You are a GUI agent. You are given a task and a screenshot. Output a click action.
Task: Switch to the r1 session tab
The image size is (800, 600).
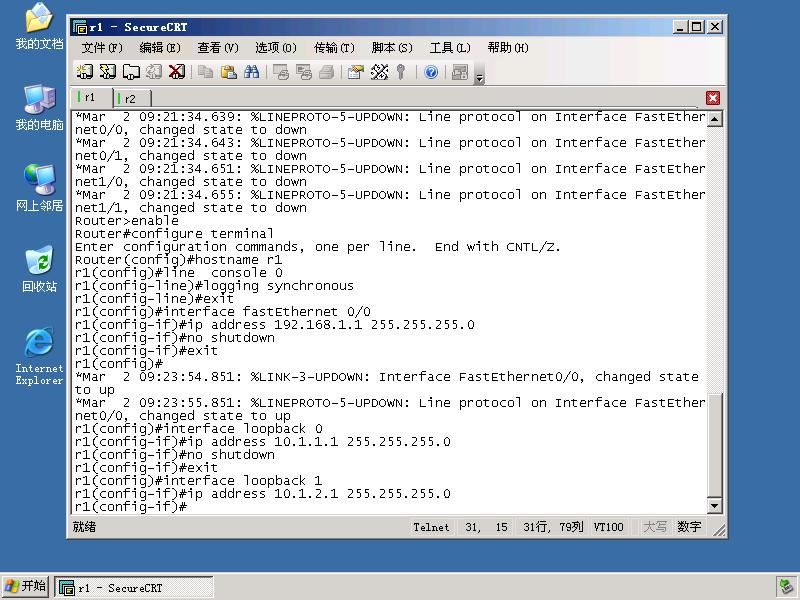click(91, 97)
